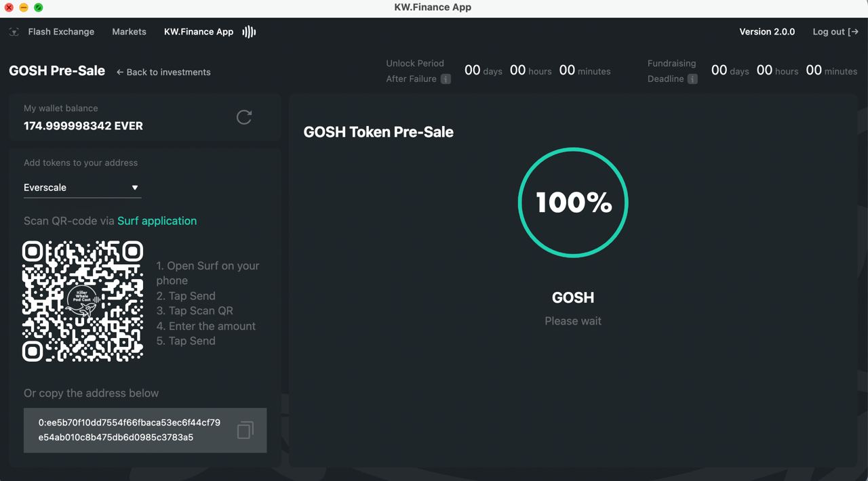Click the wallet address text box
Image resolution: width=868 pixels, height=481 pixels.
(130, 430)
